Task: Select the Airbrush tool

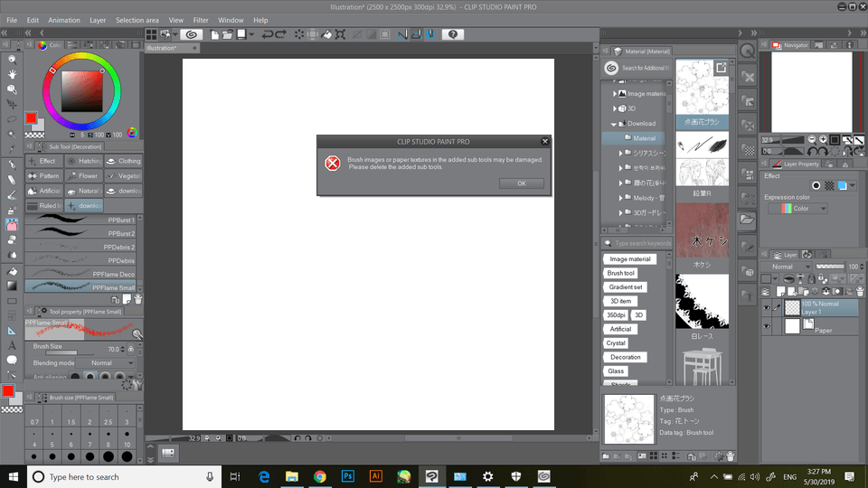Action: [12, 210]
